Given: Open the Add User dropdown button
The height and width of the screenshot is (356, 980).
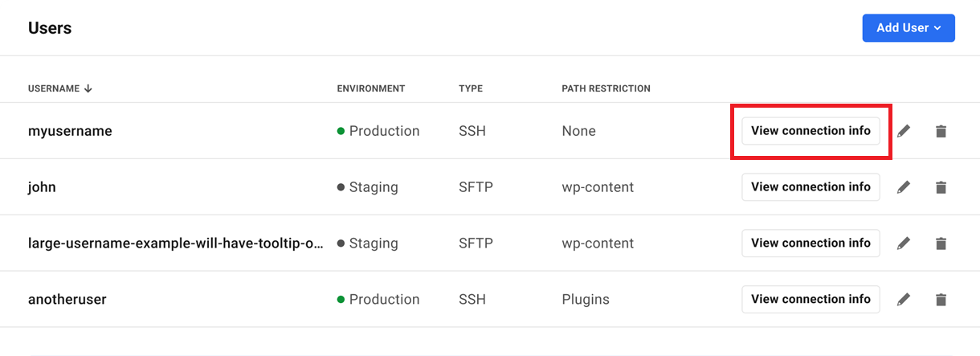Looking at the screenshot, I should tap(909, 28).
